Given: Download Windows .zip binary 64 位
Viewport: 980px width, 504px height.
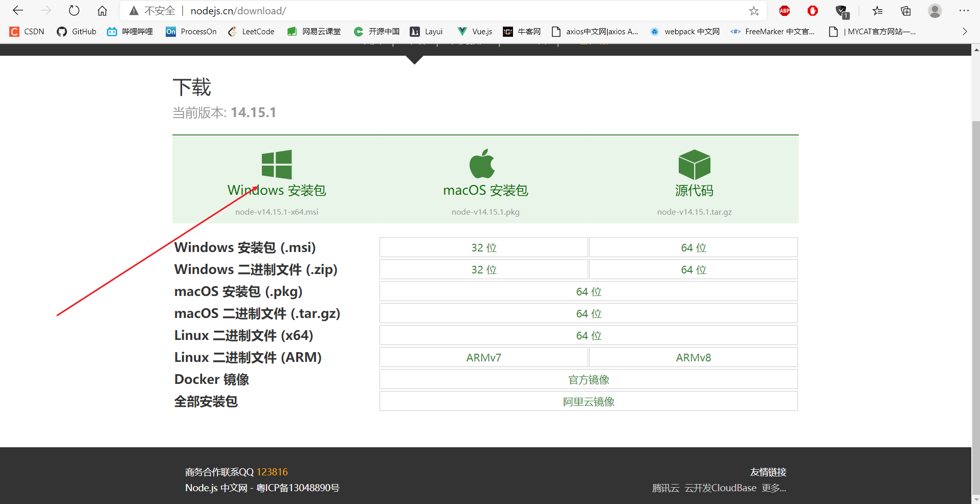Looking at the screenshot, I should (x=694, y=269).
